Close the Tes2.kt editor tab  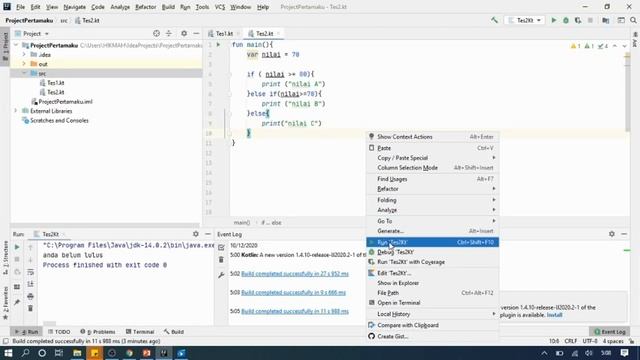point(279,33)
